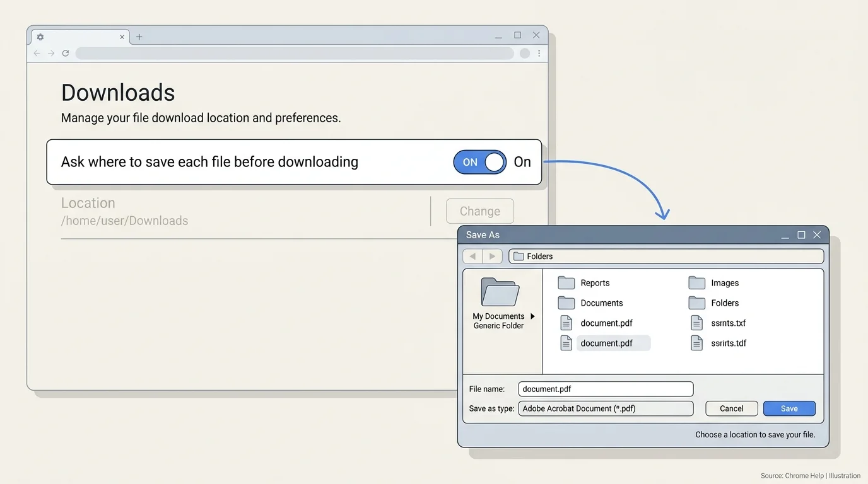868x484 pixels.
Task: Select the first document.pdf file
Action: 597,323
